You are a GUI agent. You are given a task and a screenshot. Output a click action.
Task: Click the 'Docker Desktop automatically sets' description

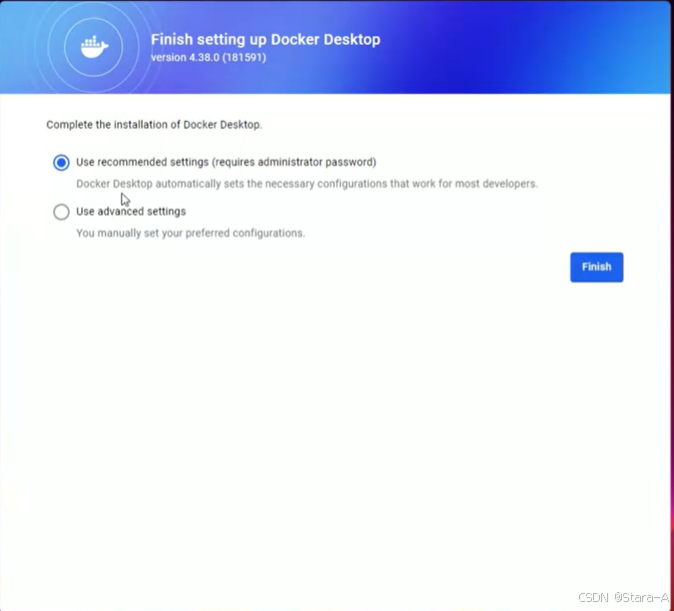pos(307,184)
